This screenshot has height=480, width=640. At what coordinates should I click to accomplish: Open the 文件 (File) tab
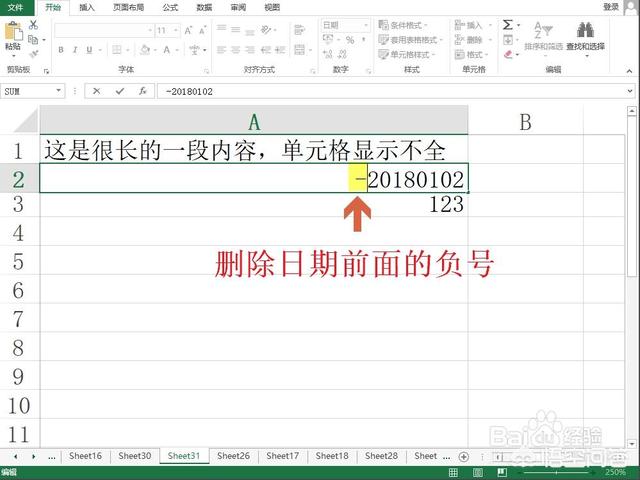point(16,7)
